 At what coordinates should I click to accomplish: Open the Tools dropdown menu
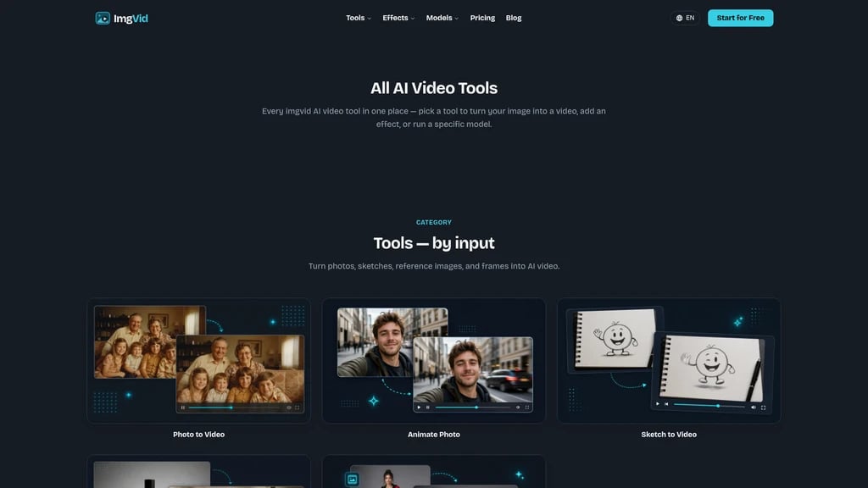tap(359, 19)
